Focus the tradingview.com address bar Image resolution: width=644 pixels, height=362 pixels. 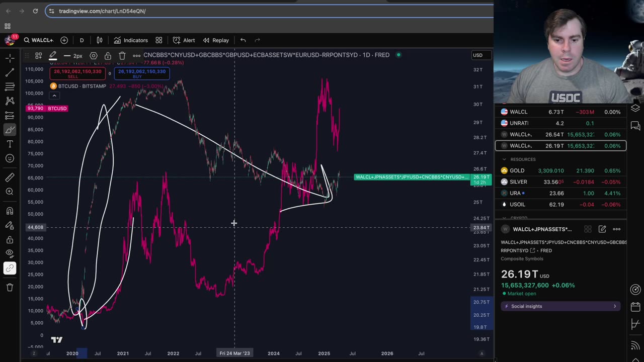[x=269, y=11]
